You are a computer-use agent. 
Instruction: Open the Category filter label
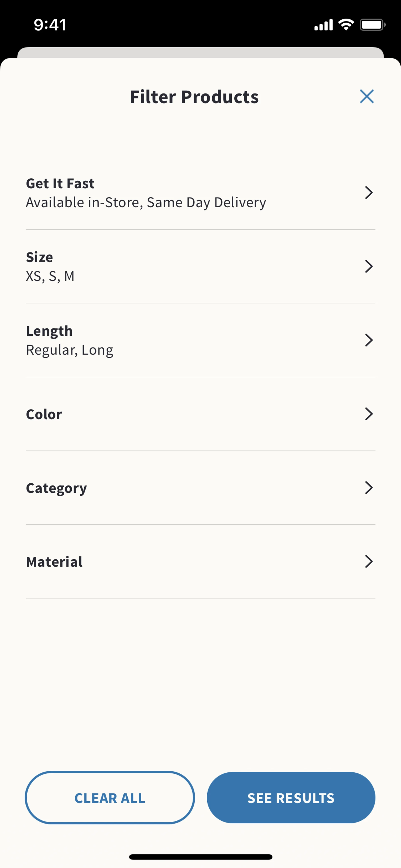(56, 488)
